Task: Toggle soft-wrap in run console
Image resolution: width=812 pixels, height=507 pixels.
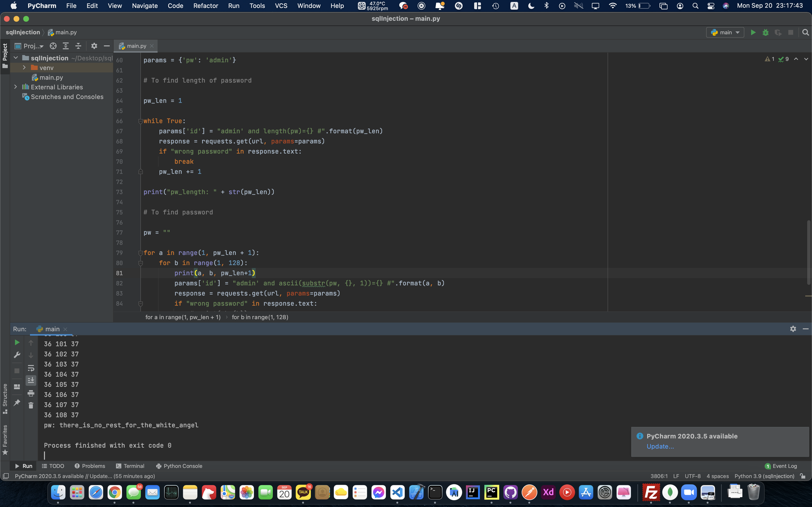Action: point(31,368)
